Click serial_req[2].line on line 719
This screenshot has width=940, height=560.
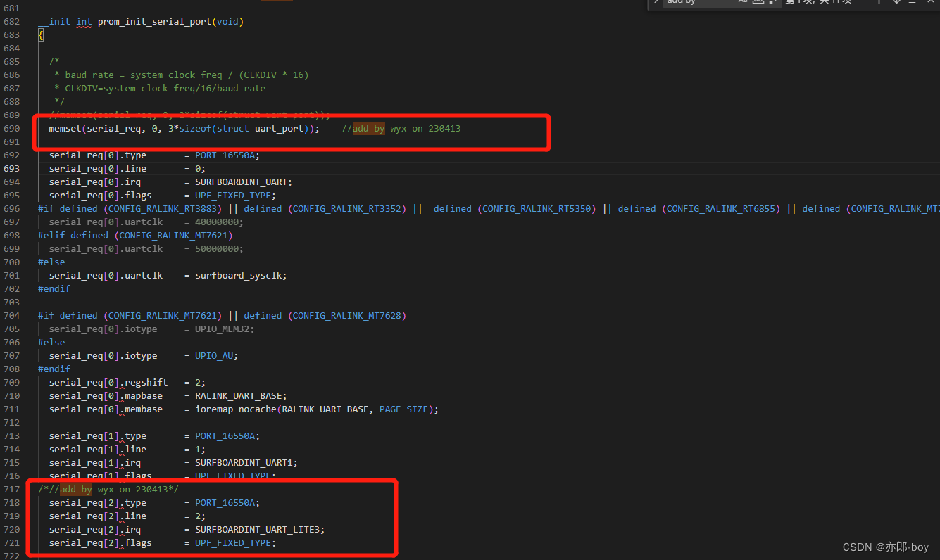(97, 516)
